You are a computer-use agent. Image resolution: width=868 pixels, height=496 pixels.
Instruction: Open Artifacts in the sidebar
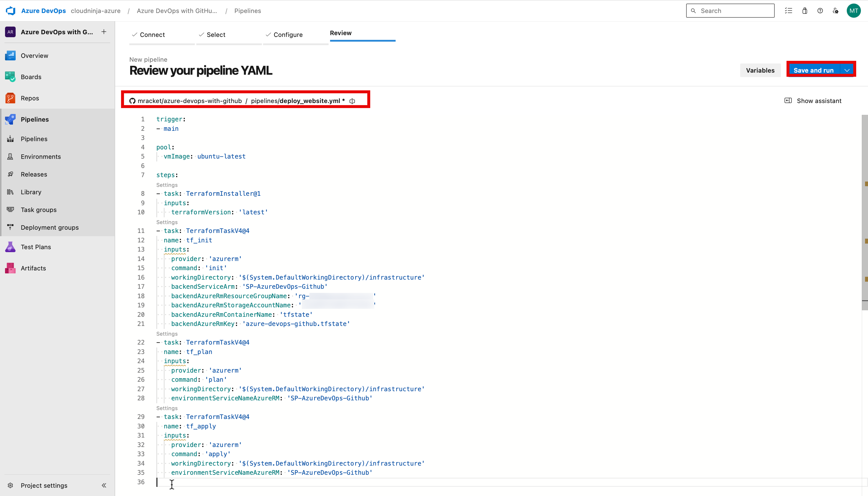point(58,268)
